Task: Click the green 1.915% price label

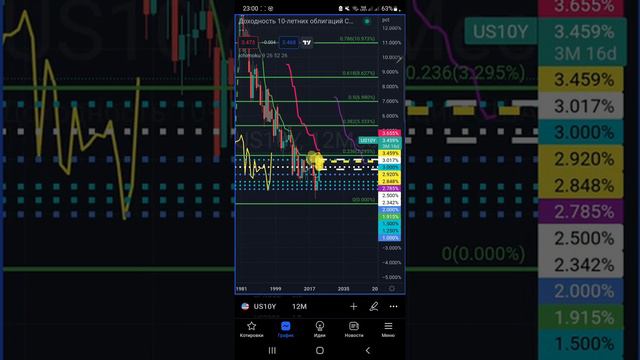Action: pyautogui.click(x=390, y=217)
